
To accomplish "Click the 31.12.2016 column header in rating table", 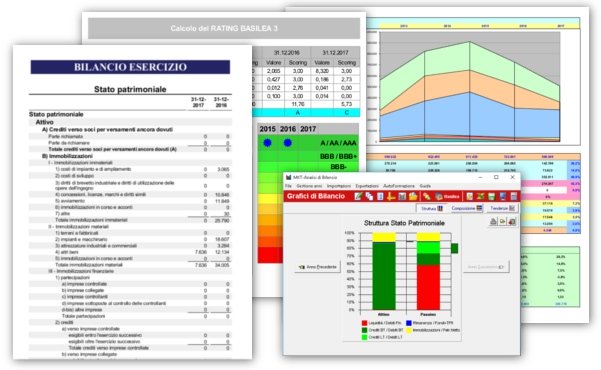I will [x=287, y=53].
